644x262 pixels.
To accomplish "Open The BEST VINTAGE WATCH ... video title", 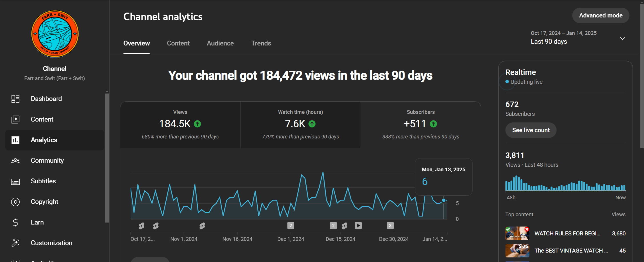I will point(571,251).
